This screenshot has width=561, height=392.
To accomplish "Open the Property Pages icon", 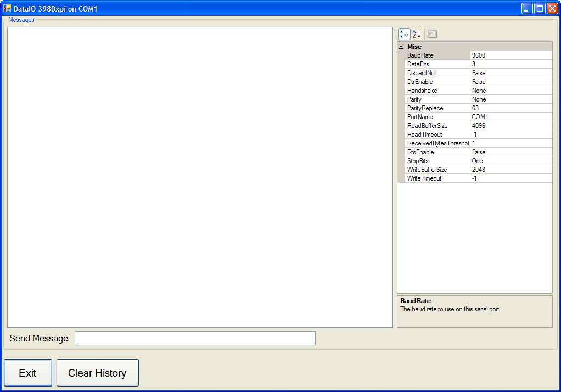I will coord(433,34).
